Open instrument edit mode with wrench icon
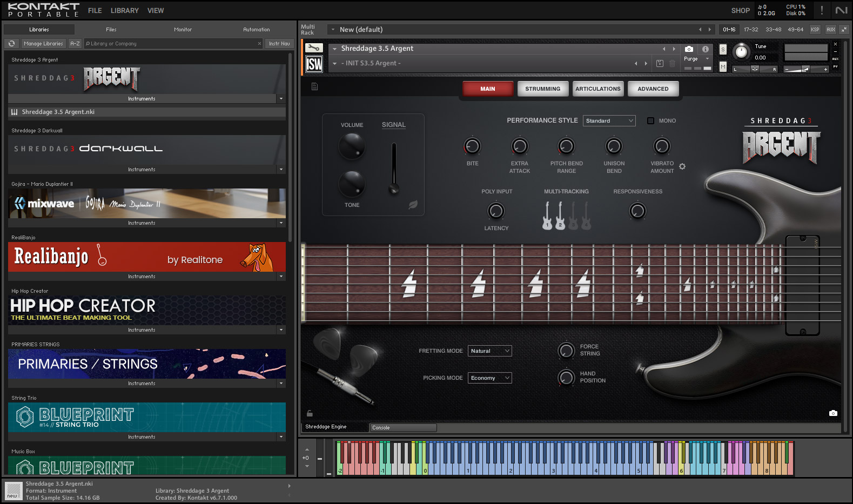Image resolution: width=853 pixels, height=504 pixels. 314,48
